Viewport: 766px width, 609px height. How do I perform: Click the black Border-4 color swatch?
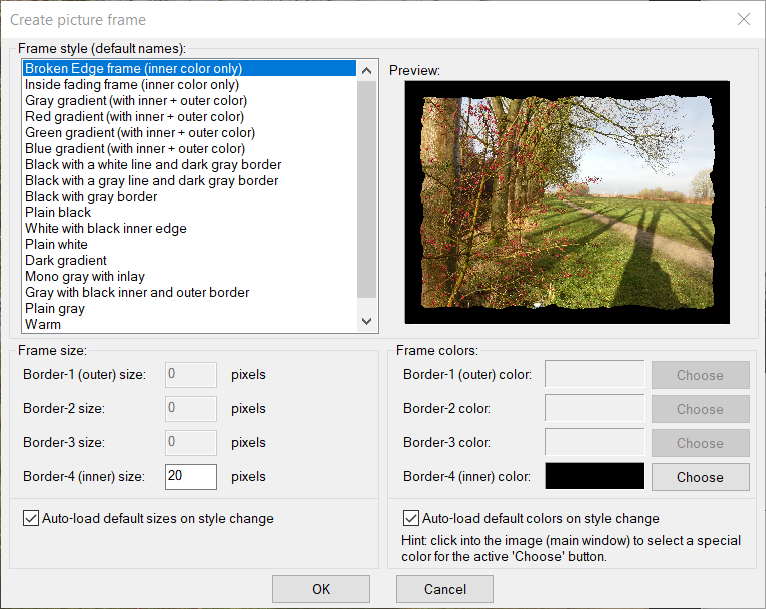[594, 476]
